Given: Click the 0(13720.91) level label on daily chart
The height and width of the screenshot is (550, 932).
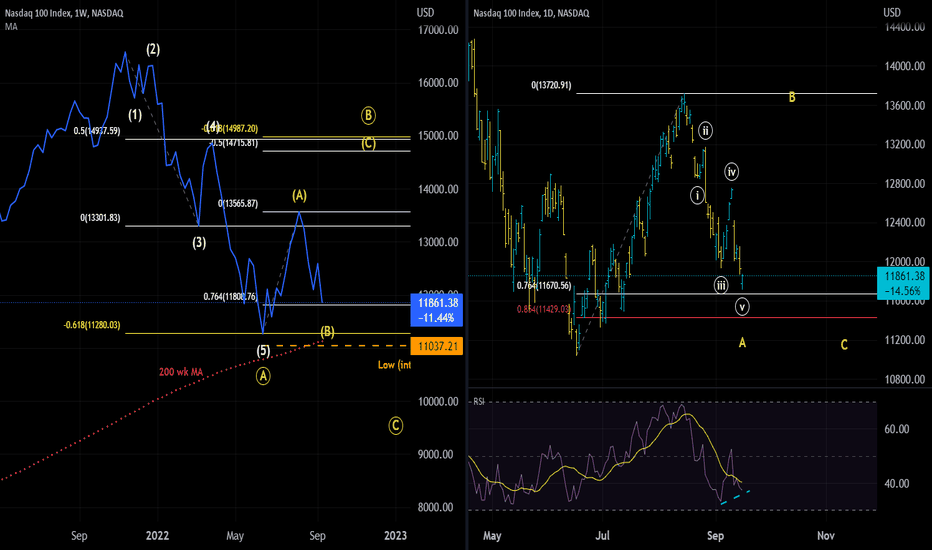Looking at the screenshot, I should 551,86.
